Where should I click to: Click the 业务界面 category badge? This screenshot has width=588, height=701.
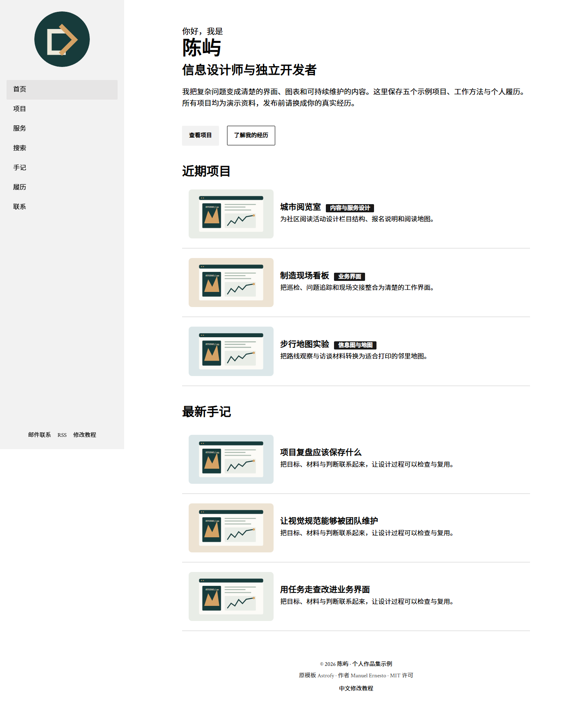point(350,277)
